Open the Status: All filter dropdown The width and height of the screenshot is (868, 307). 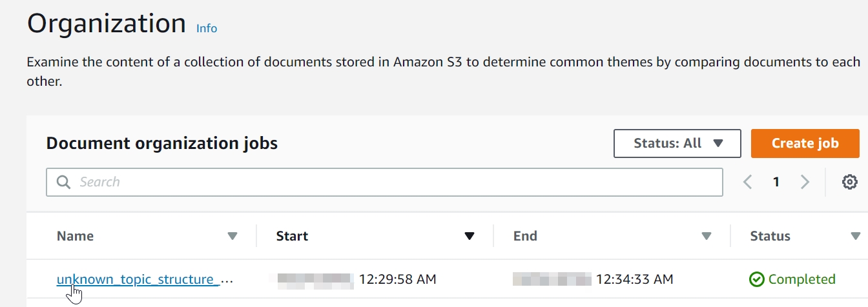pyautogui.click(x=677, y=143)
